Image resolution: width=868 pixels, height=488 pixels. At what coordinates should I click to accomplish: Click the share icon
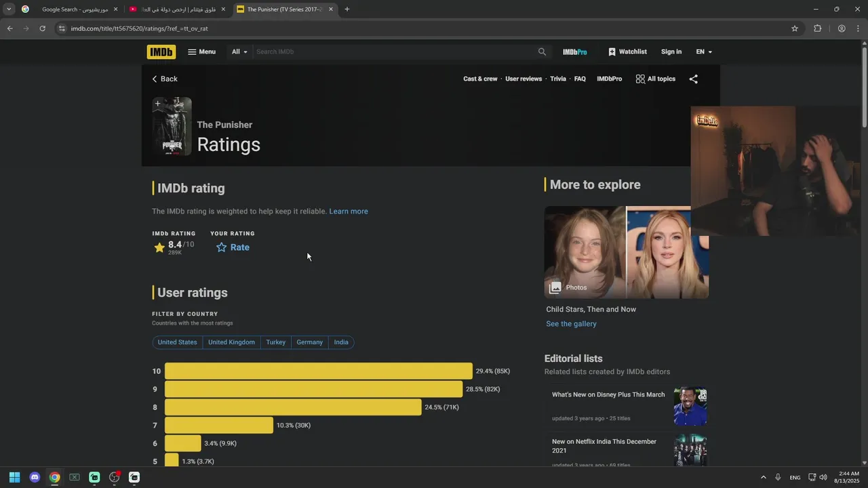693,79
